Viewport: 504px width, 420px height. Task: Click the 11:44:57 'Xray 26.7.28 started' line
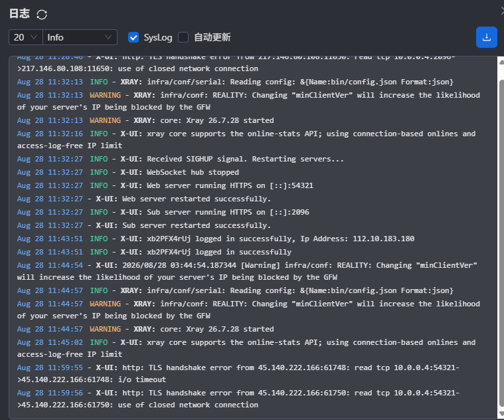(x=145, y=330)
